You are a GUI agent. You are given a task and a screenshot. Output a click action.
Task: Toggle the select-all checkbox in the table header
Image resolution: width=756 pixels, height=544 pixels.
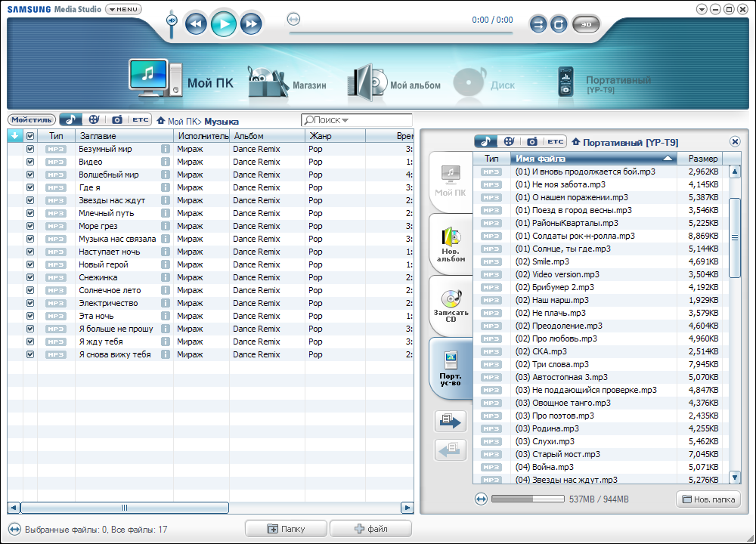pyautogui.click(x=30, y=136)
